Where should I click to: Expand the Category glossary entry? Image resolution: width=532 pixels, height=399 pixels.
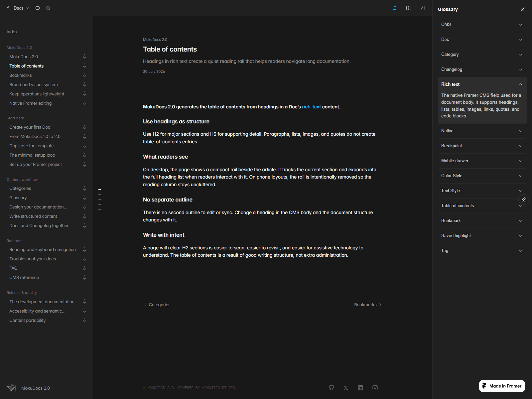[482, 55]
